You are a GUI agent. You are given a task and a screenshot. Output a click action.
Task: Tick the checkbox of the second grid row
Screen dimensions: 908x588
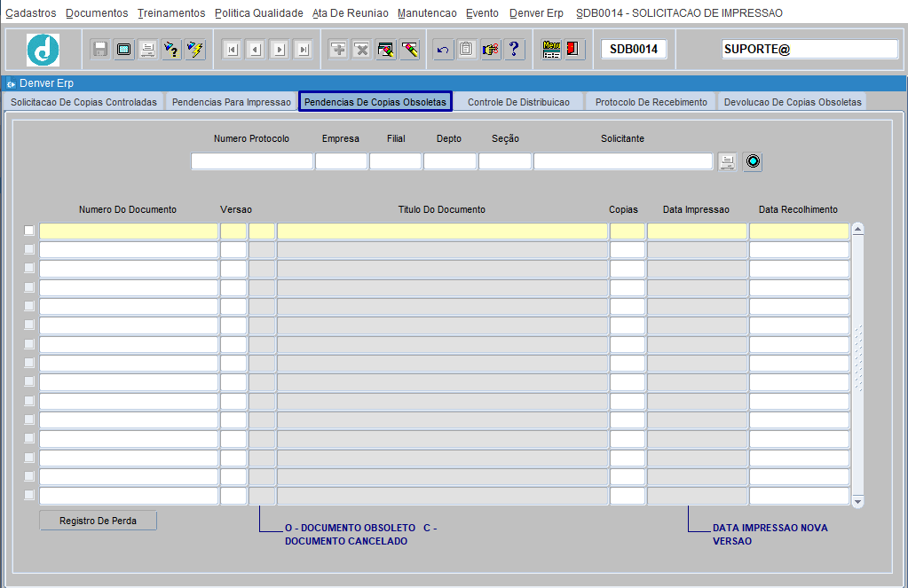coord(29,249)
